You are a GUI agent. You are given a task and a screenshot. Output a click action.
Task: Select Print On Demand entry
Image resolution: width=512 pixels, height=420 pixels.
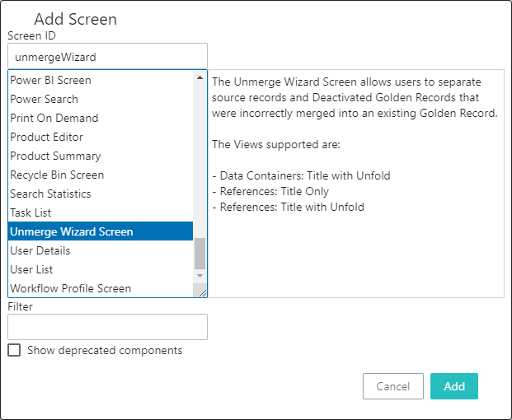(x=54, y=118)
